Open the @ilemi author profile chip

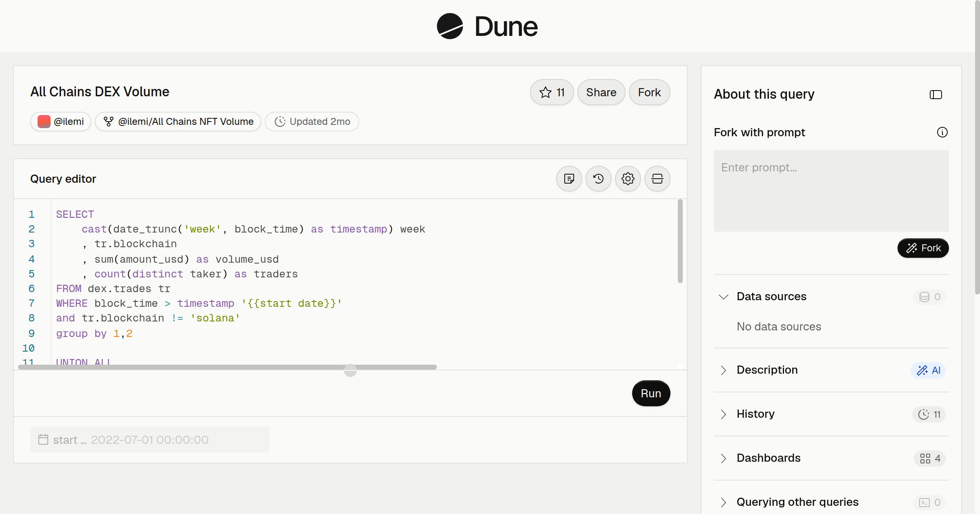coord(61,122)
